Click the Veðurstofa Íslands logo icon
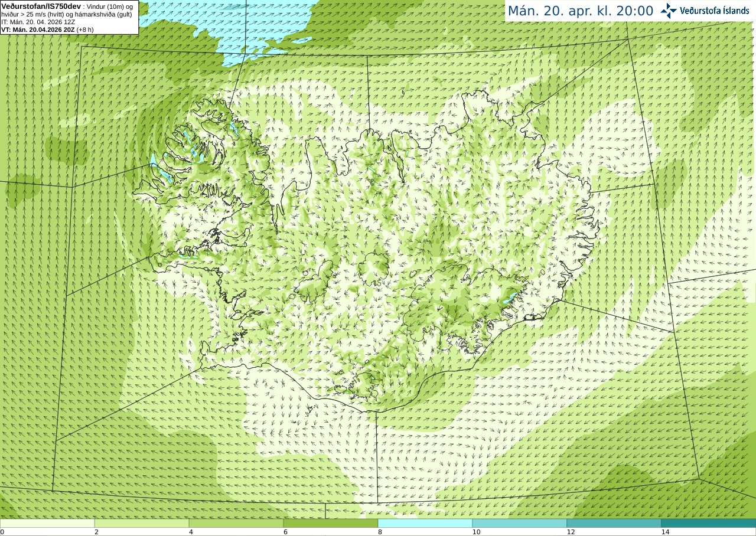 (669, 11)
